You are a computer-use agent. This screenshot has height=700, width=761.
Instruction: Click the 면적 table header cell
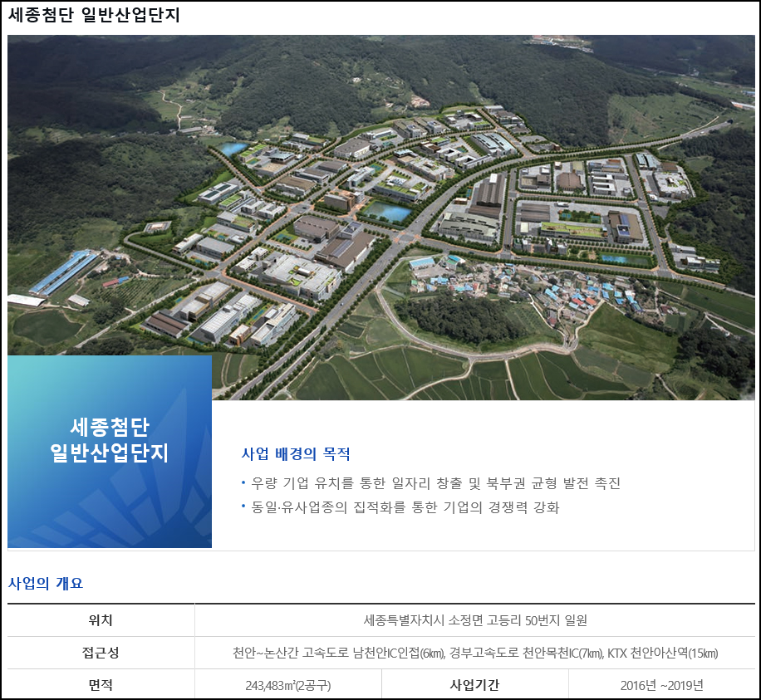click(x=101, y=685)
